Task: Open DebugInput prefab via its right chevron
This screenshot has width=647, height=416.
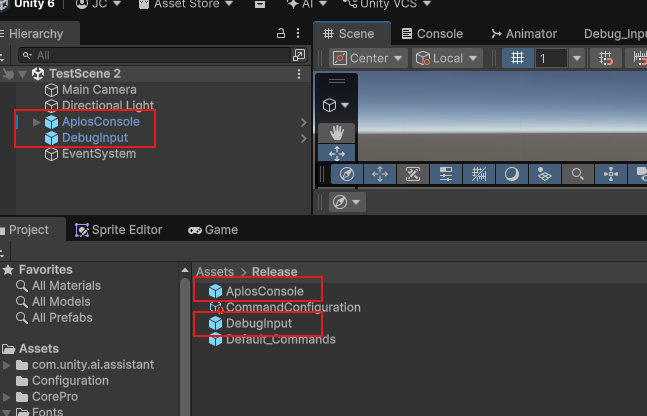Action: 304,138
